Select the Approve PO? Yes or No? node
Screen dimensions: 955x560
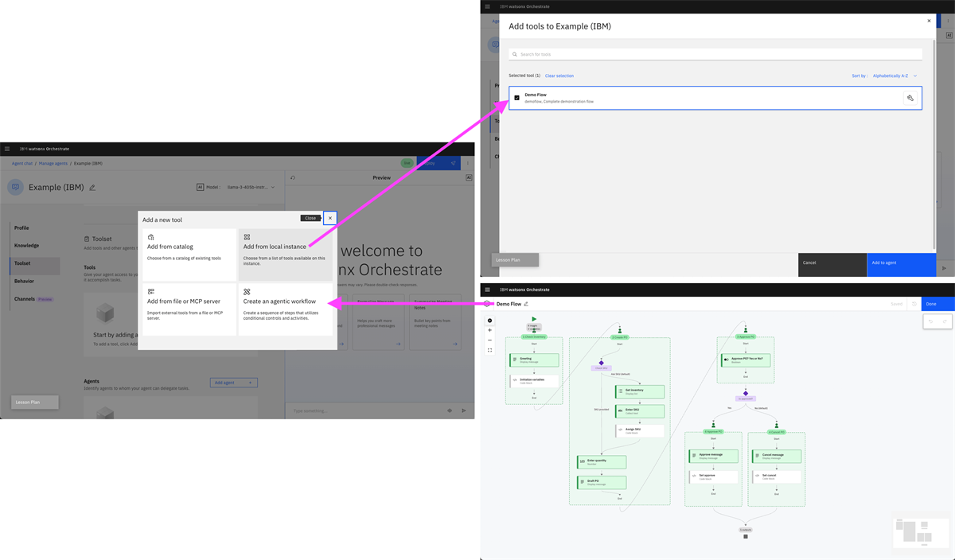[x=746, y=360]
